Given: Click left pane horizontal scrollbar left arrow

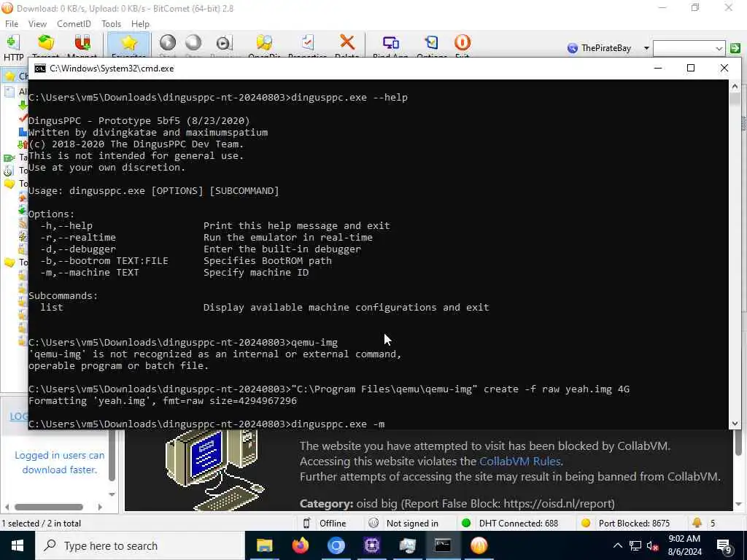Looking at the screenshot, I should [x=7, y=507].
